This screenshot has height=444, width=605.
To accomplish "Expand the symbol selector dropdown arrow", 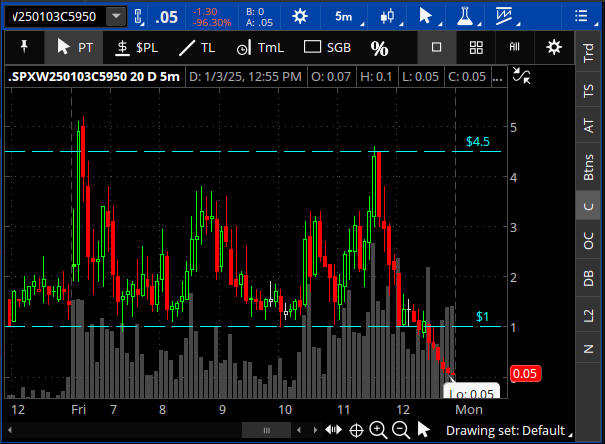I will point(117,16).
